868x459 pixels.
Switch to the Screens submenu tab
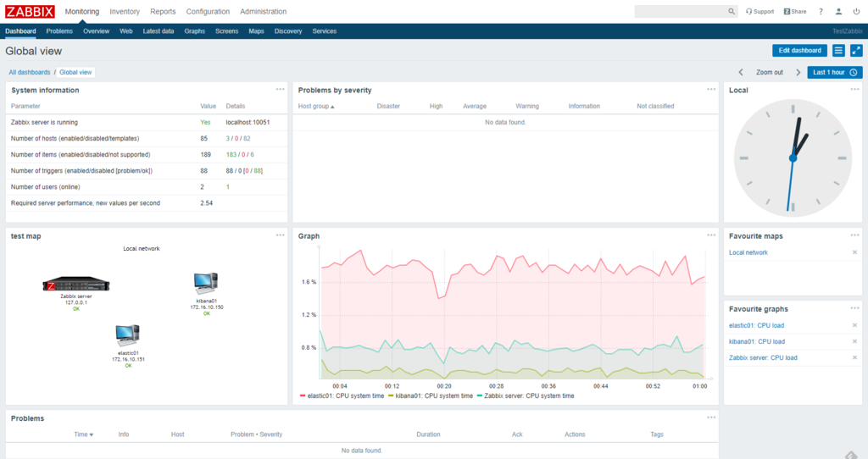(x=226, y=31)
